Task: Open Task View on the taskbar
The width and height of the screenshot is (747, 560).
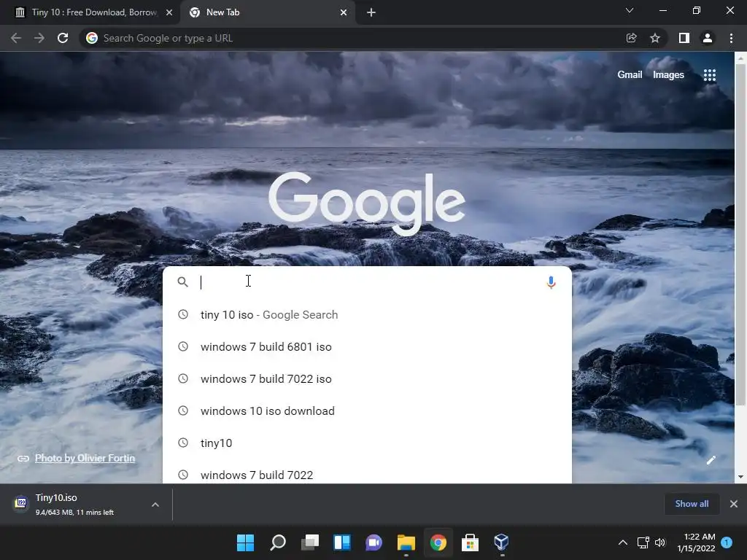Action: click(x=309, y=542)
